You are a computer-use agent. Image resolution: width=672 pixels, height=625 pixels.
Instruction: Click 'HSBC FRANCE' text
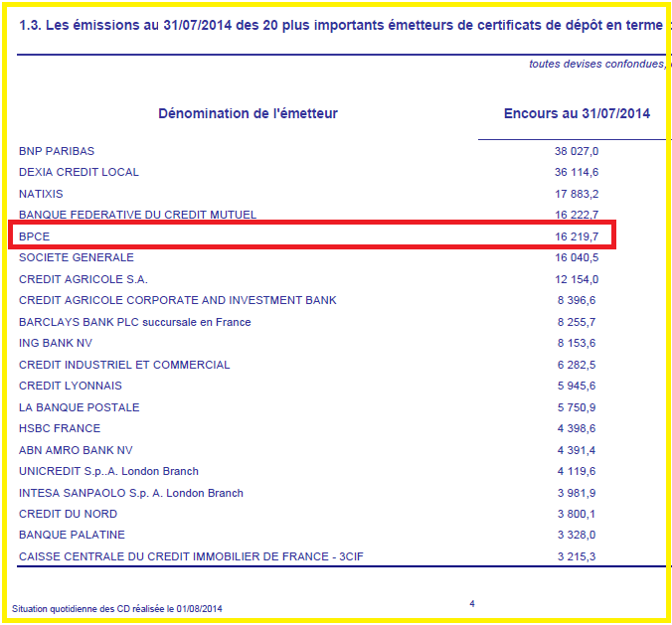click(60, 428)
